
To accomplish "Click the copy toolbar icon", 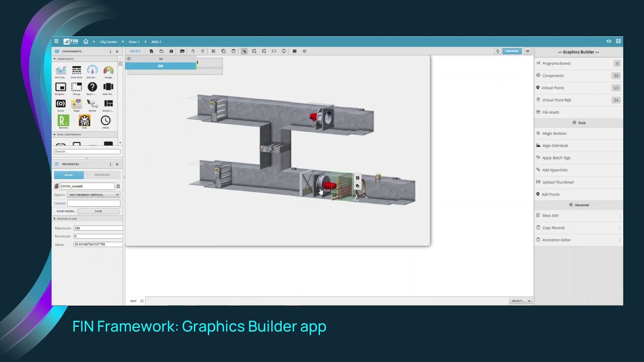I will tap(223, 51).
